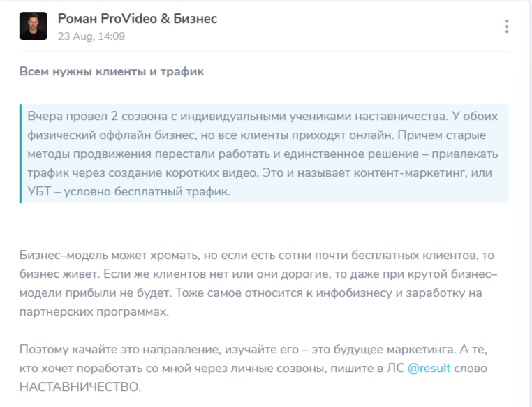Screen dimensions: 532x407
Task: Click the quote line starting with методы продвижения
Action: pyautogui.click(x=263, y=154)
